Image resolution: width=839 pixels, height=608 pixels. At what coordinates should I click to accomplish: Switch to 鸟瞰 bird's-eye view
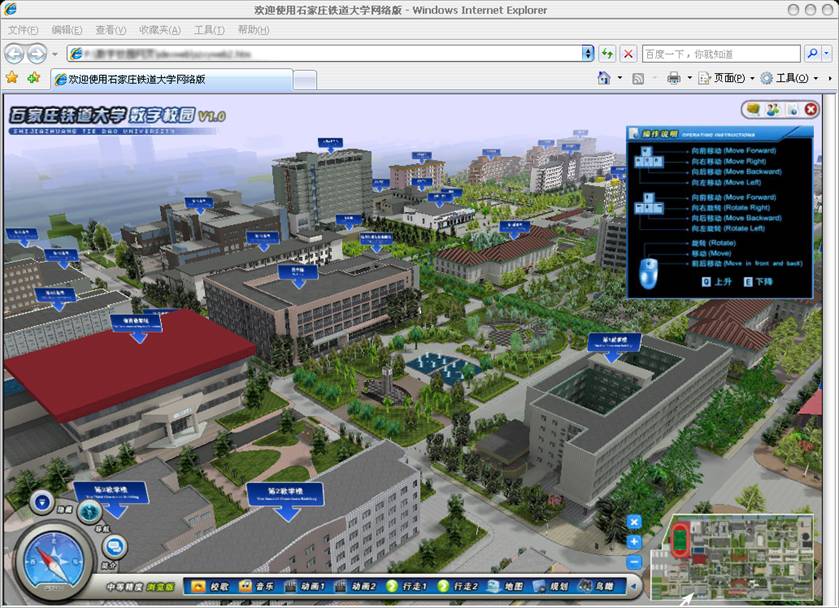tap(599, 586)
